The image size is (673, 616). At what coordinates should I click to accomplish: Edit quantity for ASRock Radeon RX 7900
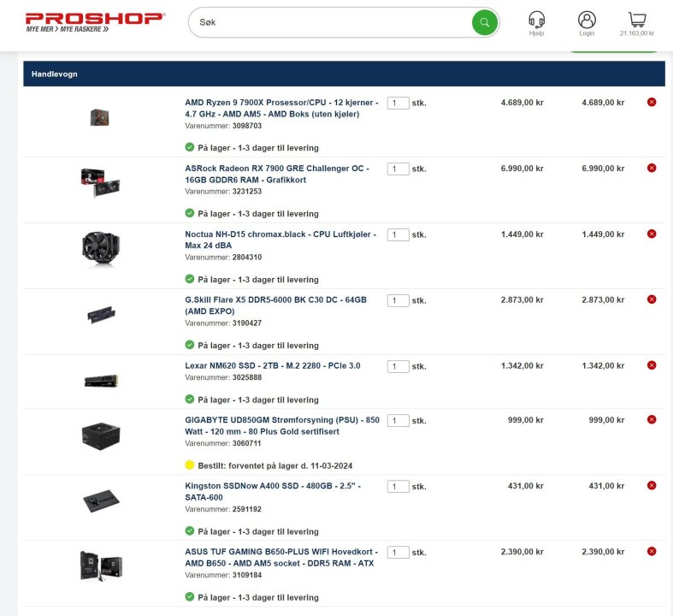tap(398, 169)
